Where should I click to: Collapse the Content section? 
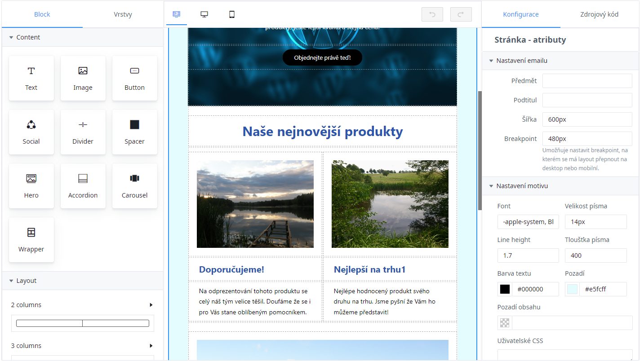pos(83,37)
